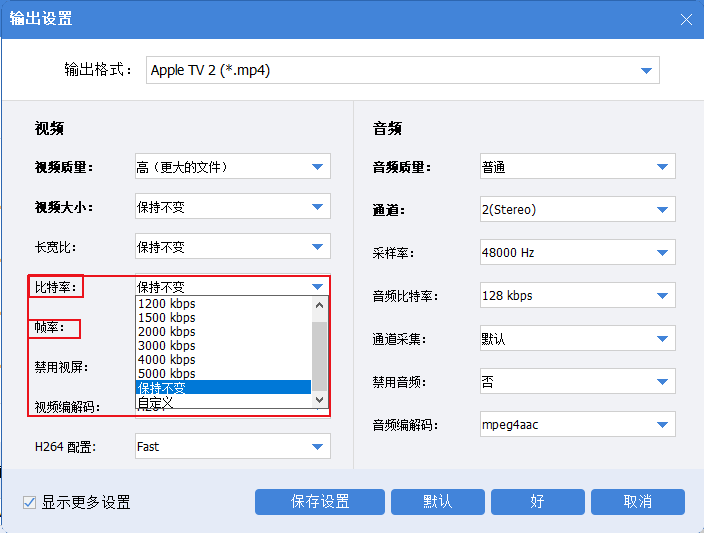Click the 保存设置 button
This screenshot has width=704, height=533.
click(x=319, y=502)
